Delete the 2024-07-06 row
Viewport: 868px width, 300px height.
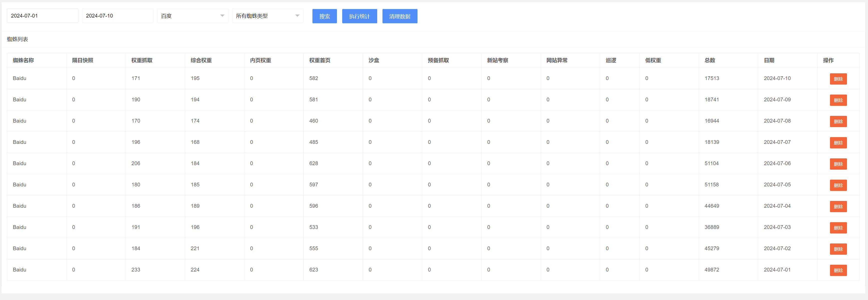tap(838, 164)
